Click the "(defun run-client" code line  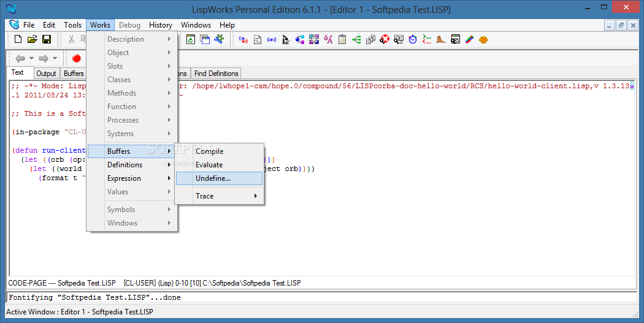(49, 150)
